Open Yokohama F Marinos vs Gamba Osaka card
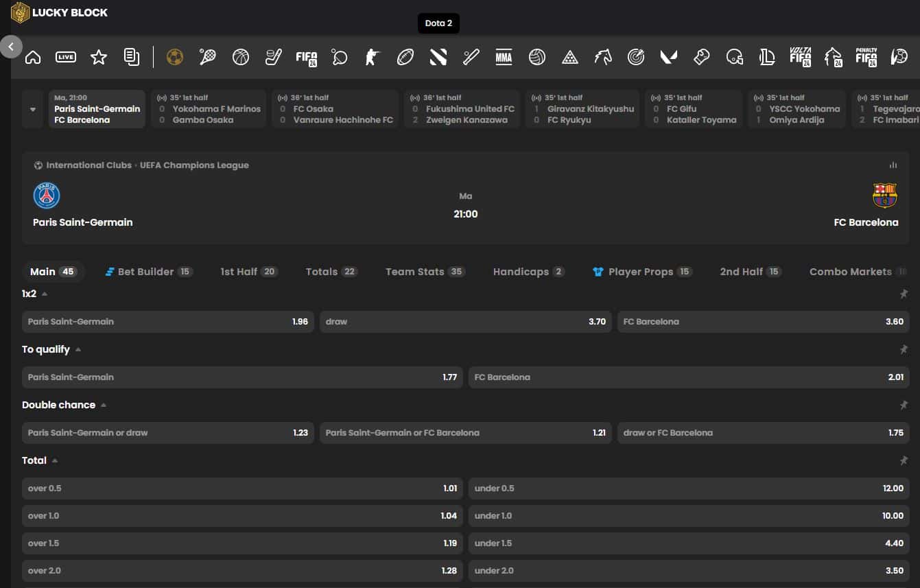Image resolution: width=920 pixels, height=588 pixels. [208, 109]
